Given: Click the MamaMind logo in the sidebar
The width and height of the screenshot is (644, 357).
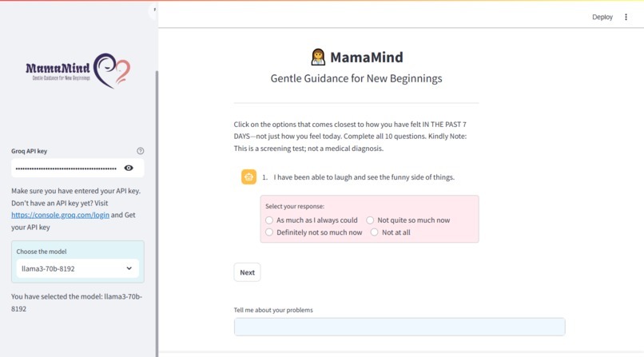Looking at the screenshot, I should click(x=78, y=70).
